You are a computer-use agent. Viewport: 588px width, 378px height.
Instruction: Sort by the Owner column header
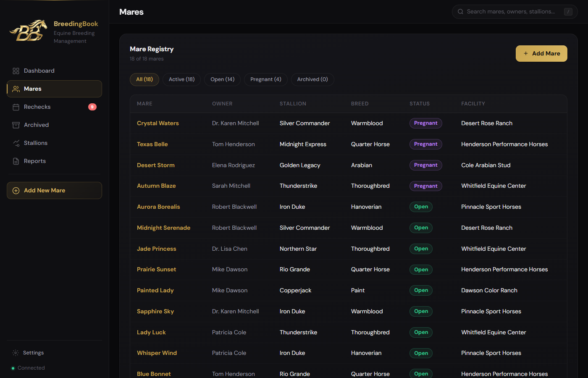point(222,104)
